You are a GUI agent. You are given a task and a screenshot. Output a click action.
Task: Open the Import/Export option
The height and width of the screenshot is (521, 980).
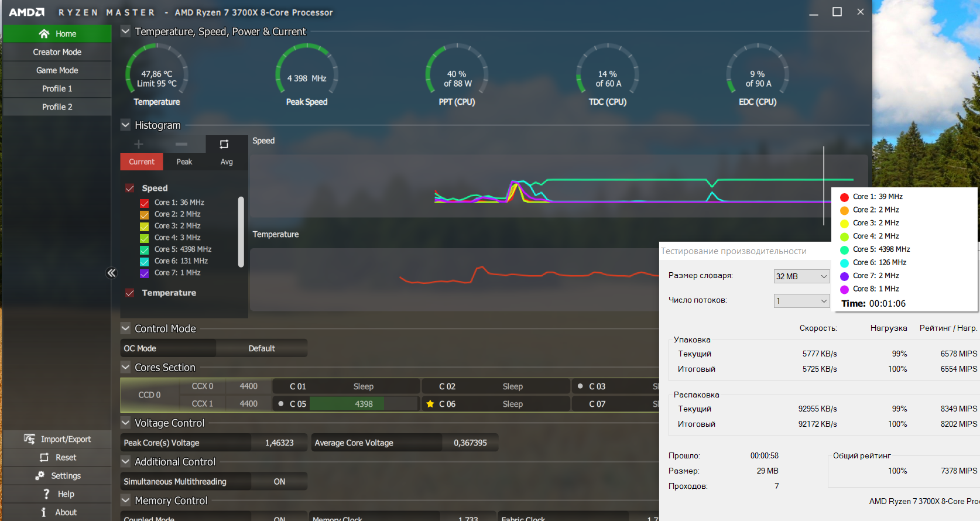(57, 439)
